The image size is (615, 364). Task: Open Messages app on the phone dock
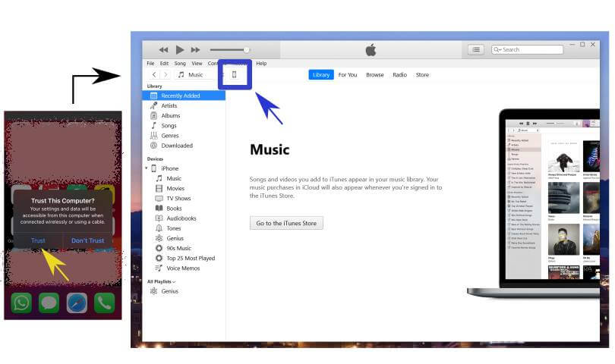49,303
